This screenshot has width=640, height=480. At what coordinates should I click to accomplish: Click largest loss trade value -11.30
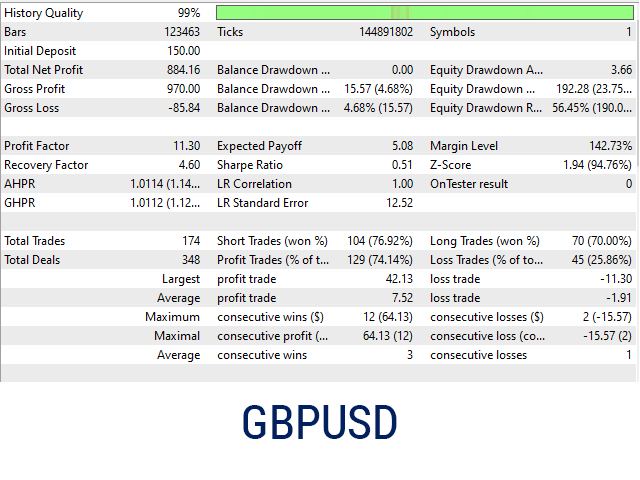pos(616,279)
